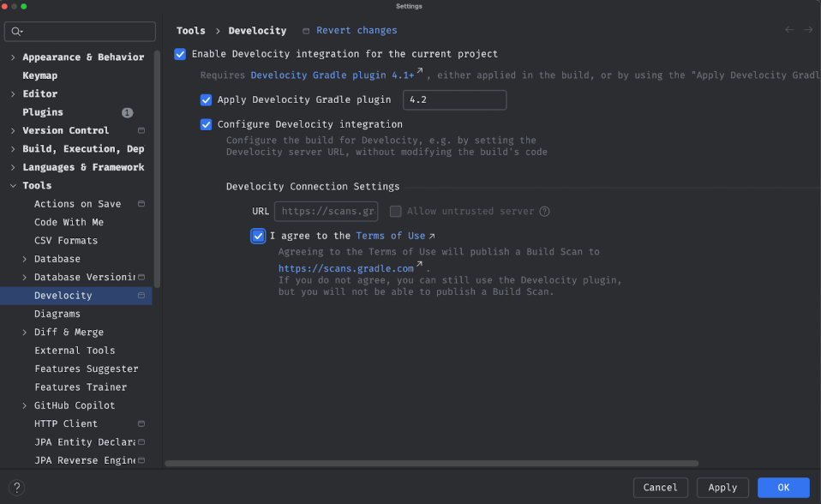This screenshot has width=821, height=504.
Task: Click project-level icon beside Version Control
Action: (x=141, y=130)
